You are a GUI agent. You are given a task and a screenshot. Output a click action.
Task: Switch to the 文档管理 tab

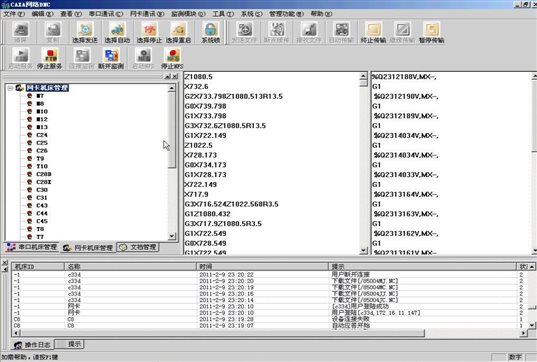(x=138, y=247)
